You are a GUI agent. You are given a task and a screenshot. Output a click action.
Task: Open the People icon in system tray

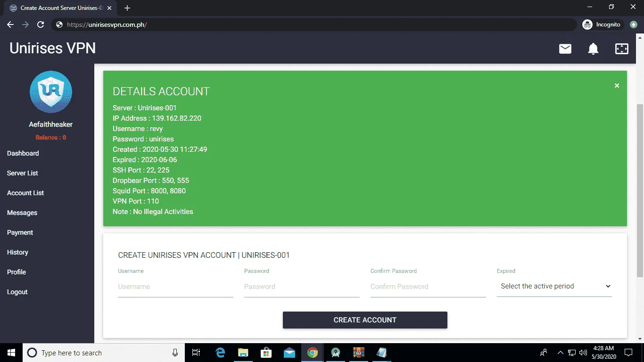coord(544,353)
